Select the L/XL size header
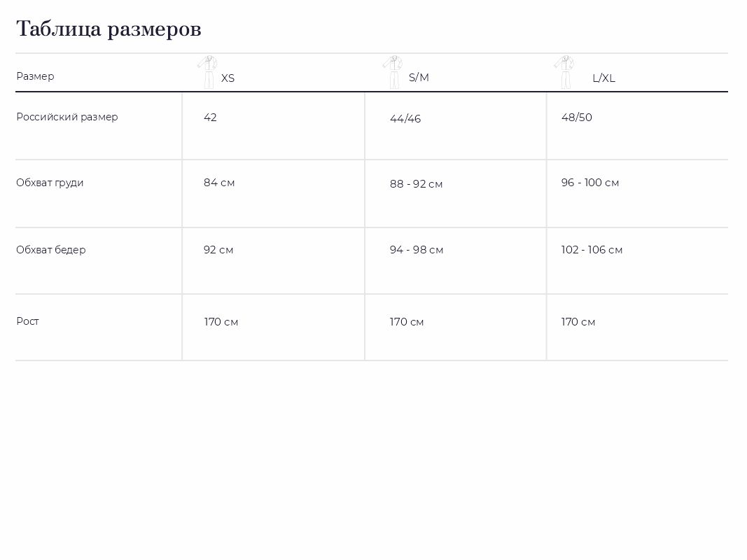747x560 pixels. pyautogui.click(x=603, y=78)
